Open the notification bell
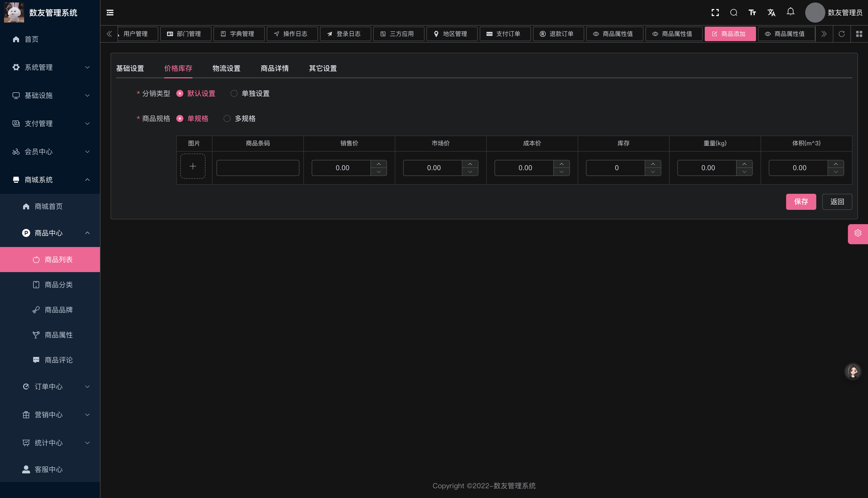 click(790, 12)
